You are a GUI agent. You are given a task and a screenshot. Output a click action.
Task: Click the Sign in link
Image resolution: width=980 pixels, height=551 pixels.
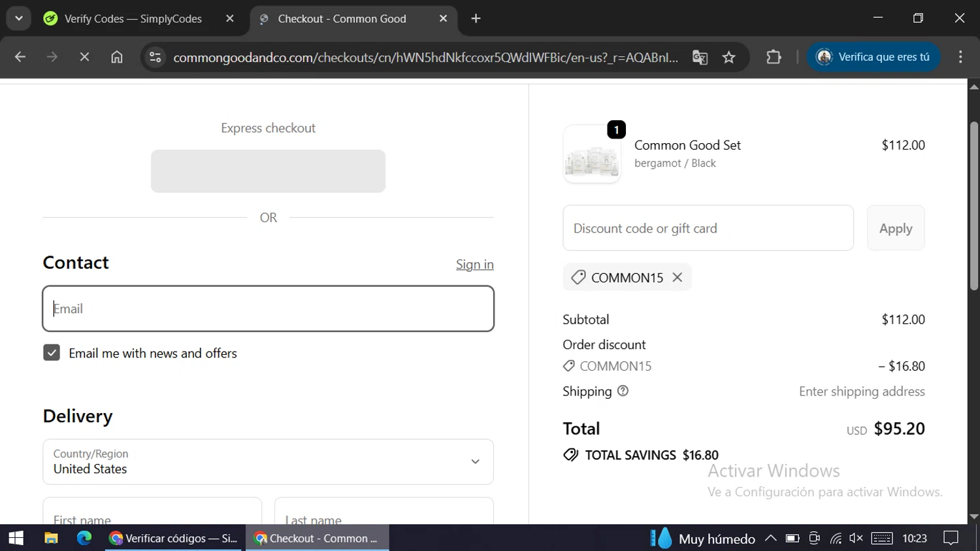coord(475,264)
